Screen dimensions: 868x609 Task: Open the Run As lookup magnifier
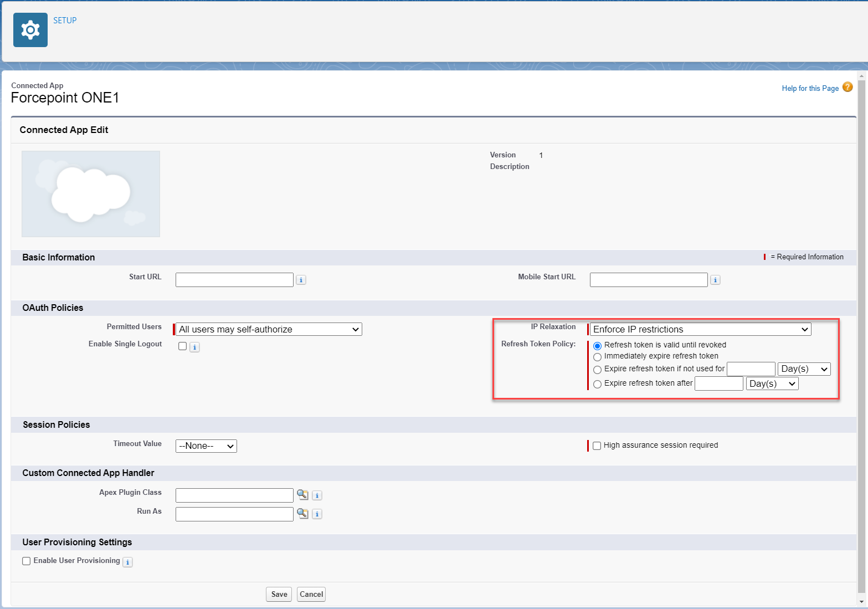(x=302, y=514)
